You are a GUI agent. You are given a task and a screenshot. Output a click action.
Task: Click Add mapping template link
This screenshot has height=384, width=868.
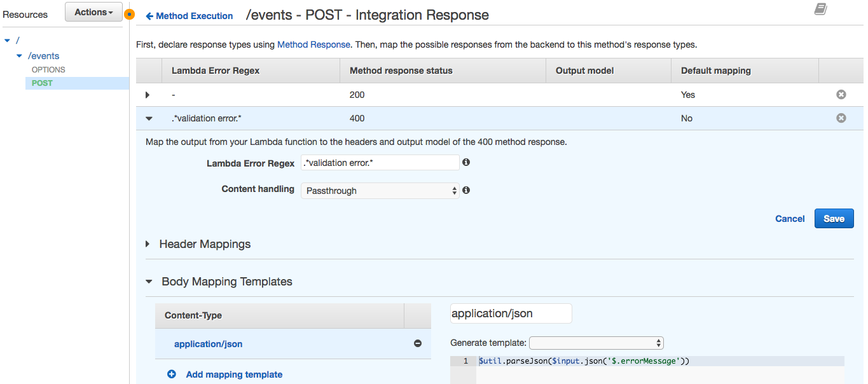pyautogui.click(x=234, y=374)
